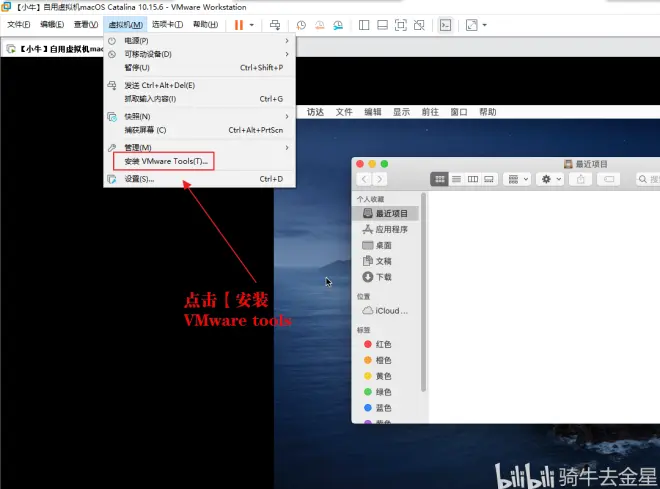
Task: Select the 绿色 green tag
Action: click(x=386, y=392)
